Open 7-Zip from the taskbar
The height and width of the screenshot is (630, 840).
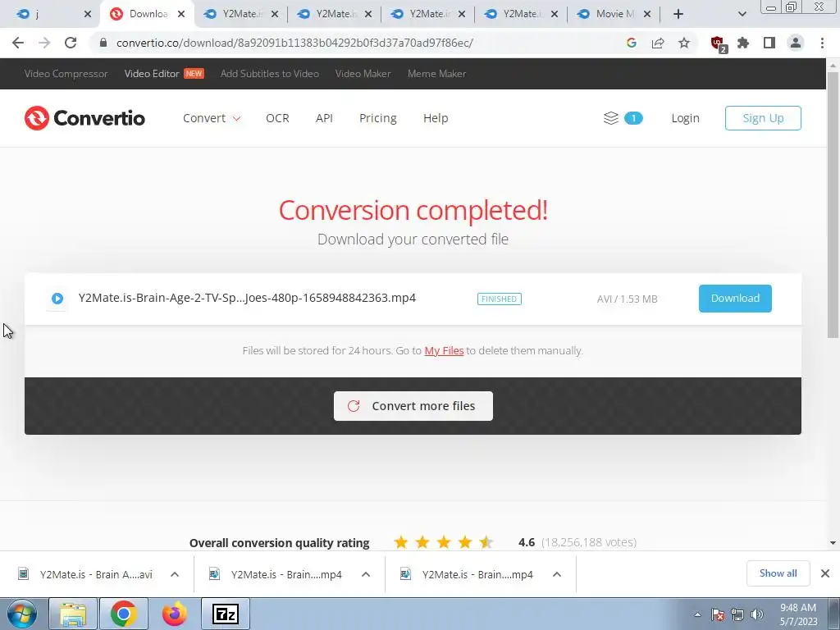pyautogui.click(x=226, y=614)
